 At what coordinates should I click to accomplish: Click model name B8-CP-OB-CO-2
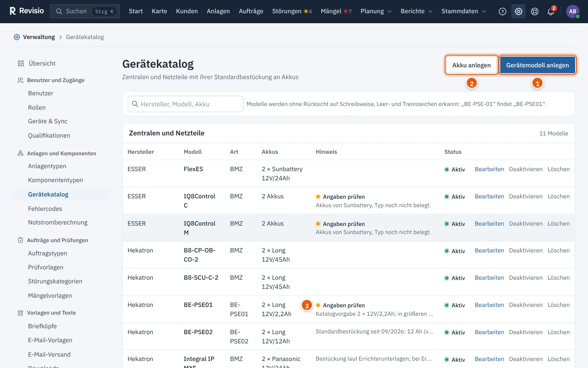pos(200,255)
